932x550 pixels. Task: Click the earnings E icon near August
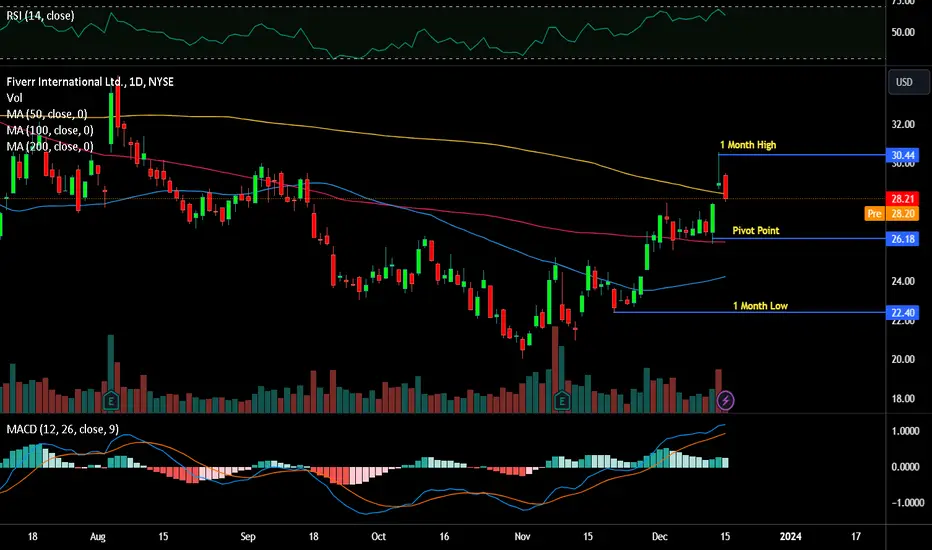(111, 401)
